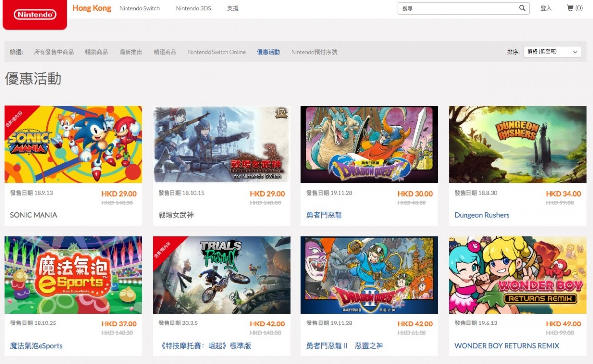This screenshot has width=593, height=364.
Task: Open the Trials Rising cover image
Action: pos(221,275)
